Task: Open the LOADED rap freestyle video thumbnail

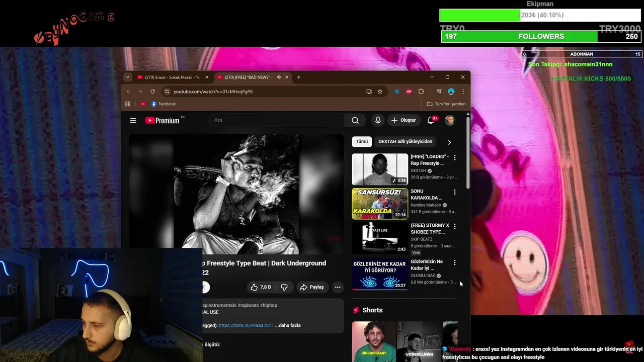Action: click(x=380, y=169)
